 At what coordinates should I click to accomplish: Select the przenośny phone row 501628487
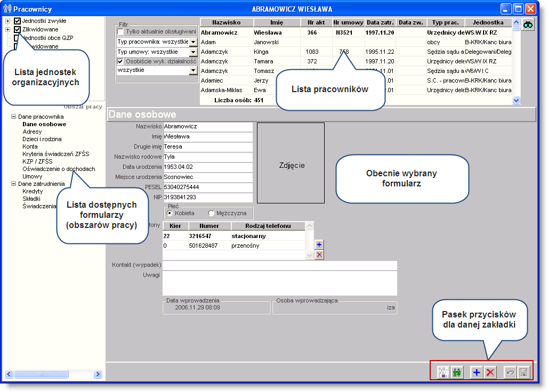[x=234, y=246]
